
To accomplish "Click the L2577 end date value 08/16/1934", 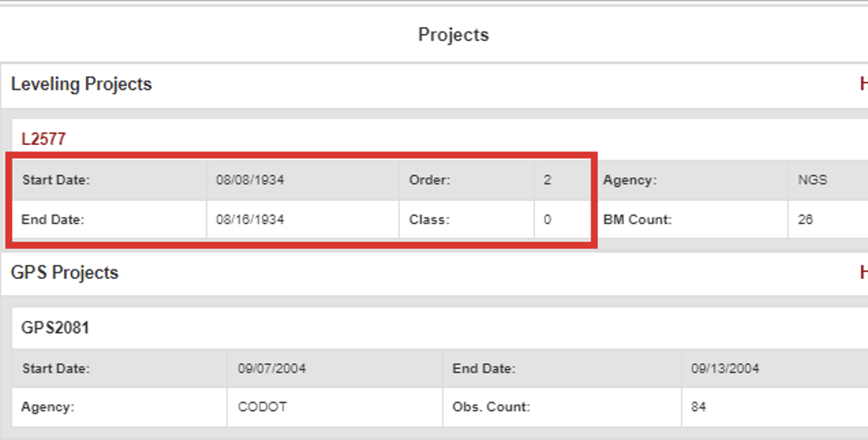I will [250, 219].
